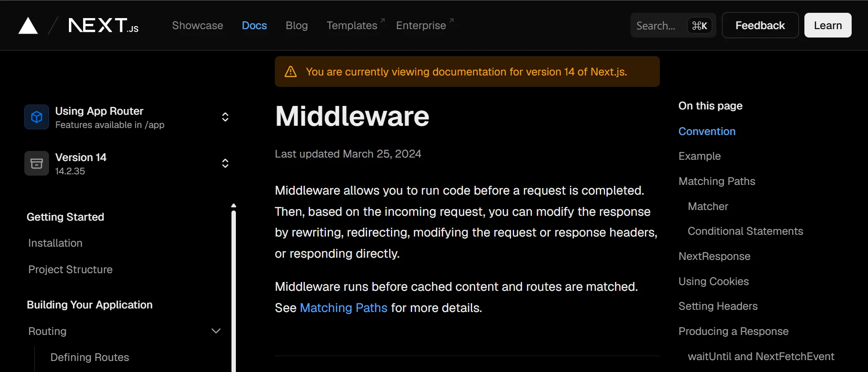
Task: Open the Using App Router selector
Action: click(127, 117)
